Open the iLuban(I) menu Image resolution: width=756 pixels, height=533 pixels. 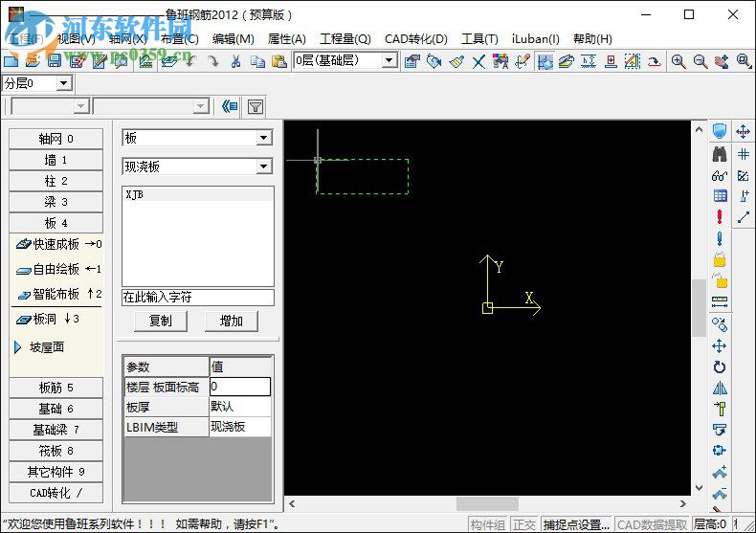point(536,39)
